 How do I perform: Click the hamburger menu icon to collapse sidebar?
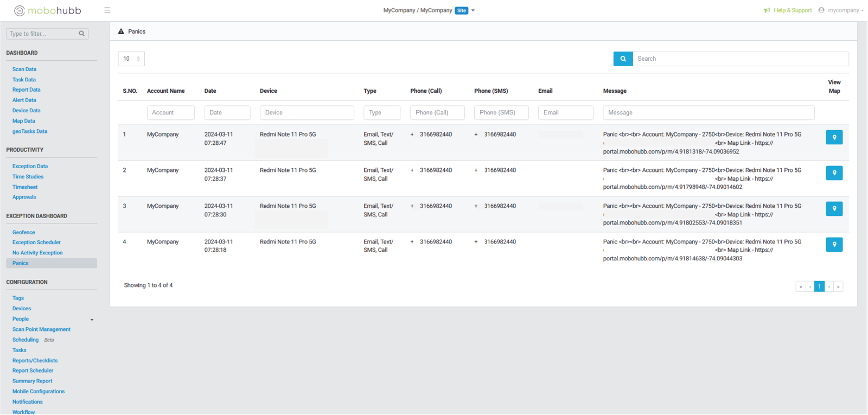coord(107,10)
